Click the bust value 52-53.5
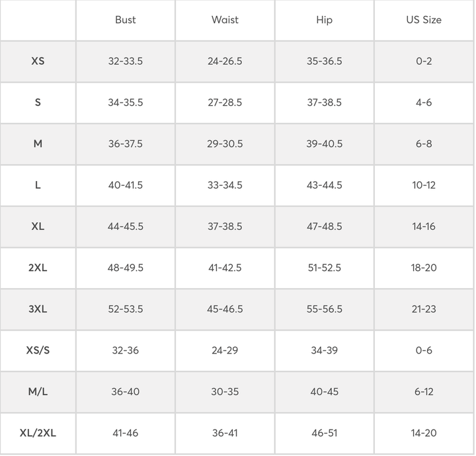Screen dimensions: 476x456 [126, 309]
